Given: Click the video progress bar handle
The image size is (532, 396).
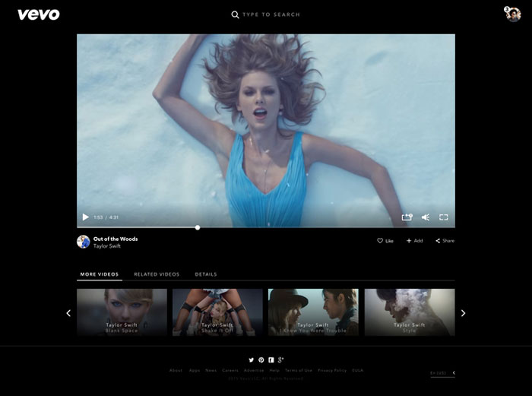Looking at the screenshot, I should coord(198,227).
